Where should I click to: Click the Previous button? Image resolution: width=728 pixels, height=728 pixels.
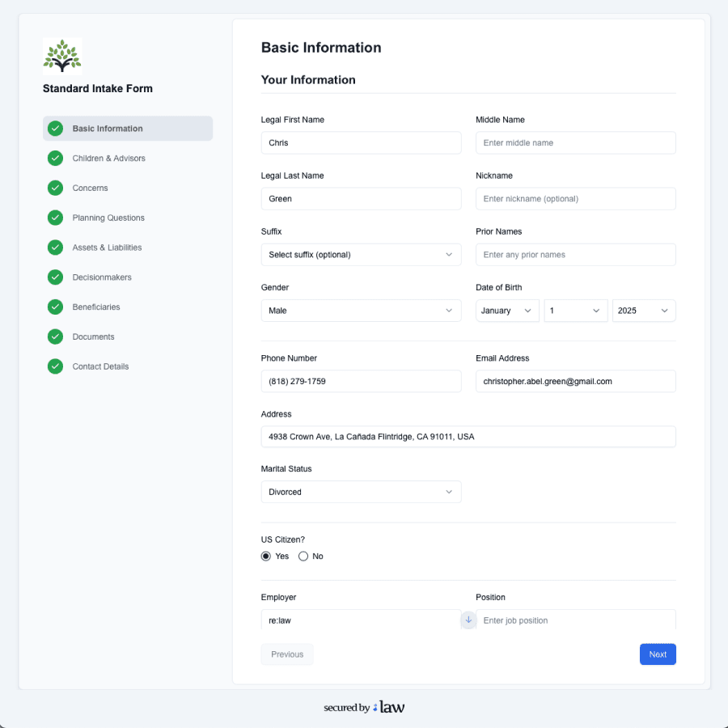click(x=287, y=654)
